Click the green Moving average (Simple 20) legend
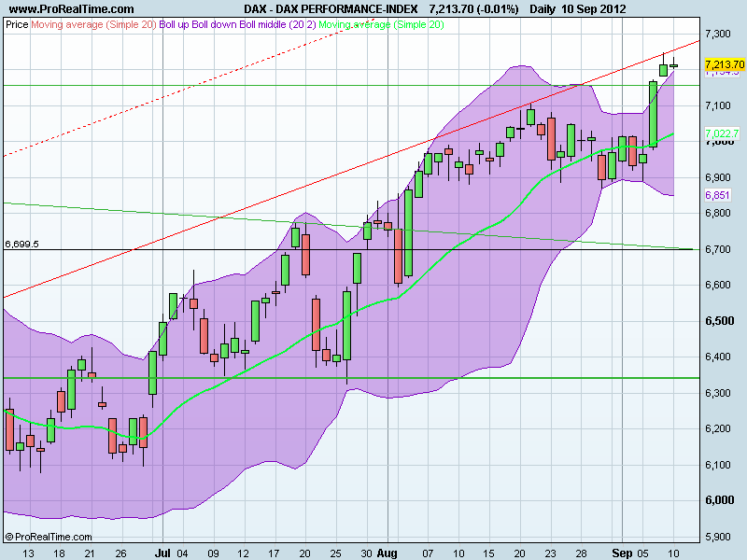747x560 pixels. coord(381,24)
